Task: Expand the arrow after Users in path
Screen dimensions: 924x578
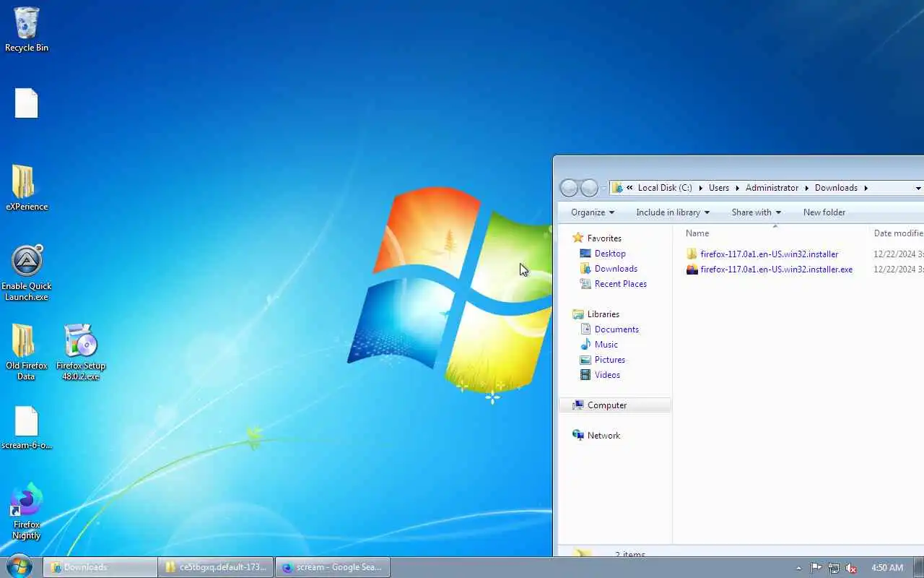Action: [x=738, y=188]
